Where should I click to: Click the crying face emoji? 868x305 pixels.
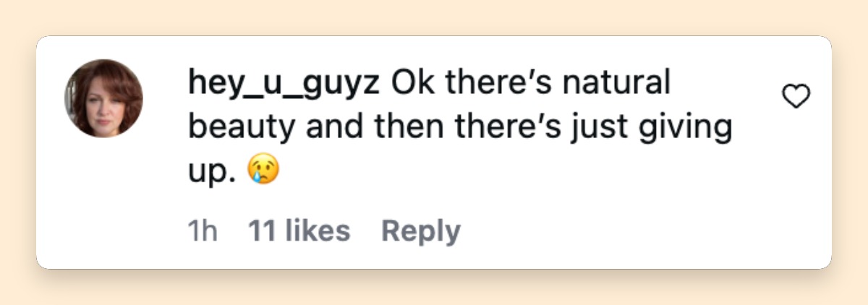[264, 171]
